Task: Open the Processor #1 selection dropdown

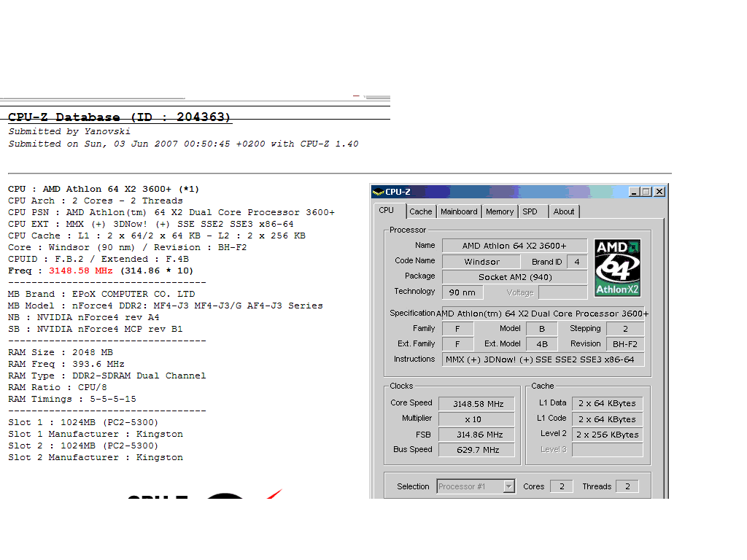Action: pyautogui.click(x=508, y=486)
